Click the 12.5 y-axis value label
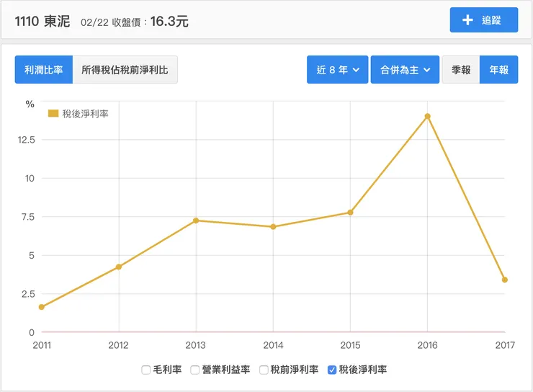 coord(26,140)
